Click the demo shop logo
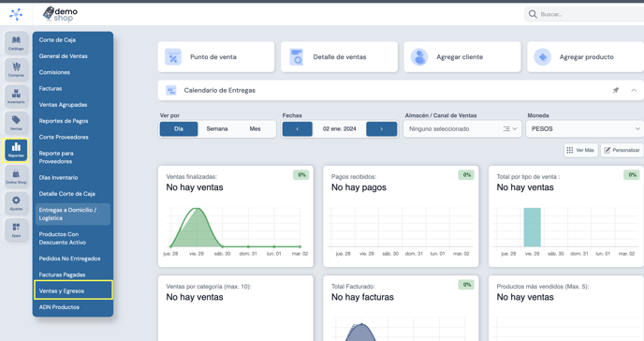The width and height of the screenshot is (644, 341). coord(60,14)
